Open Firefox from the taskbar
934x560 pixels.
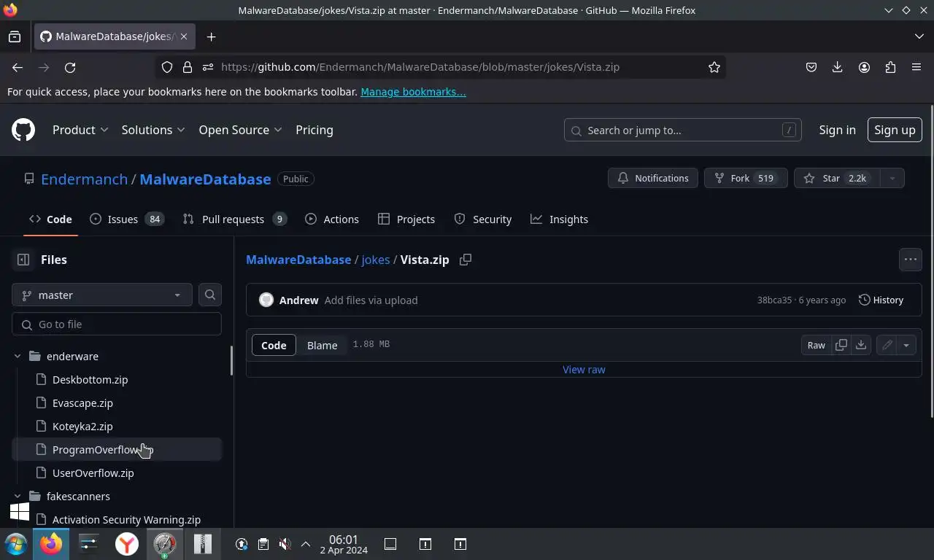(x=51, y=544)
